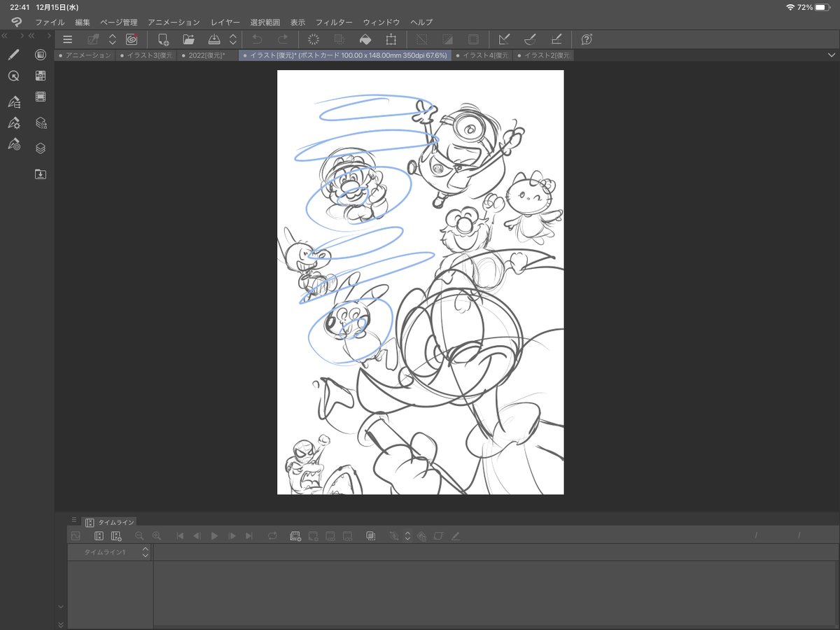The height and width of the screenshot is (630, 840).
Task: Open the アニメーション menu
Action: coord(174,22)
